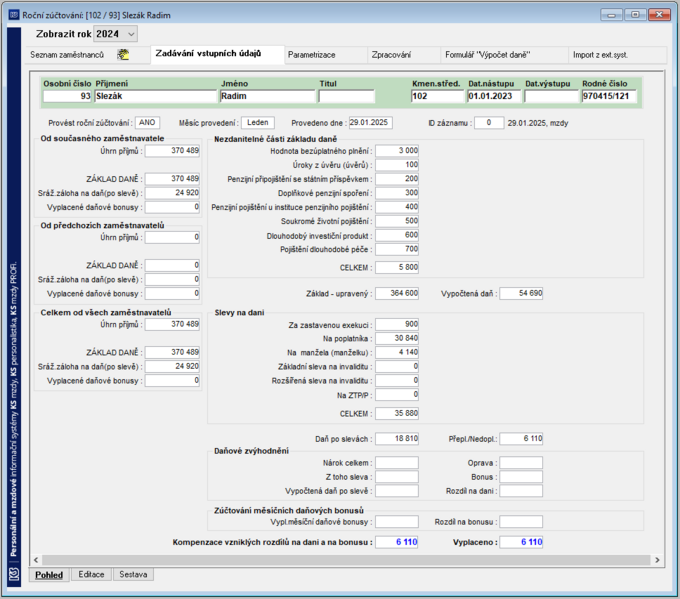Close the Roční zúčtování window
The image size is (680, 599).
660,15
